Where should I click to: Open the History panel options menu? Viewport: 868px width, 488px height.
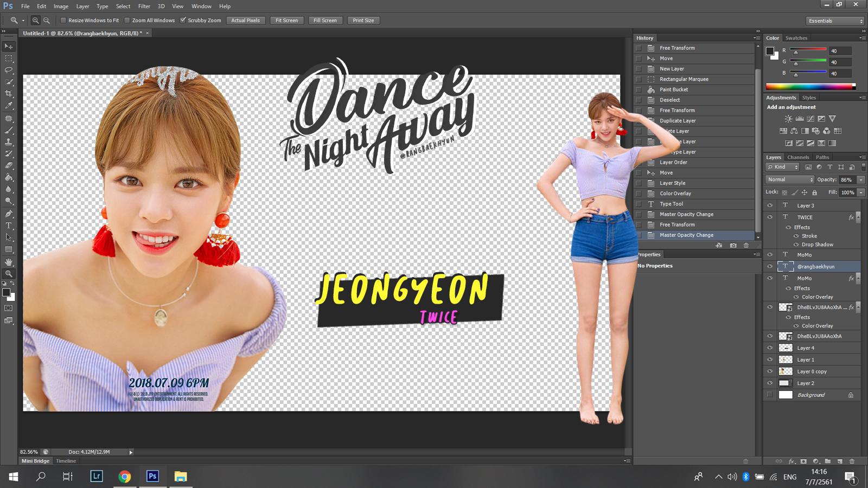coord(756,38)
